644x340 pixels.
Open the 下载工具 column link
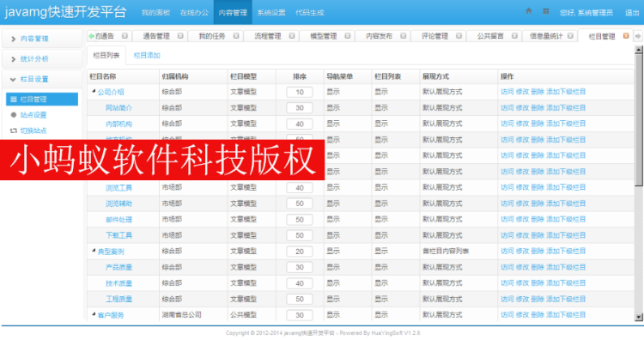click(118, 235)
